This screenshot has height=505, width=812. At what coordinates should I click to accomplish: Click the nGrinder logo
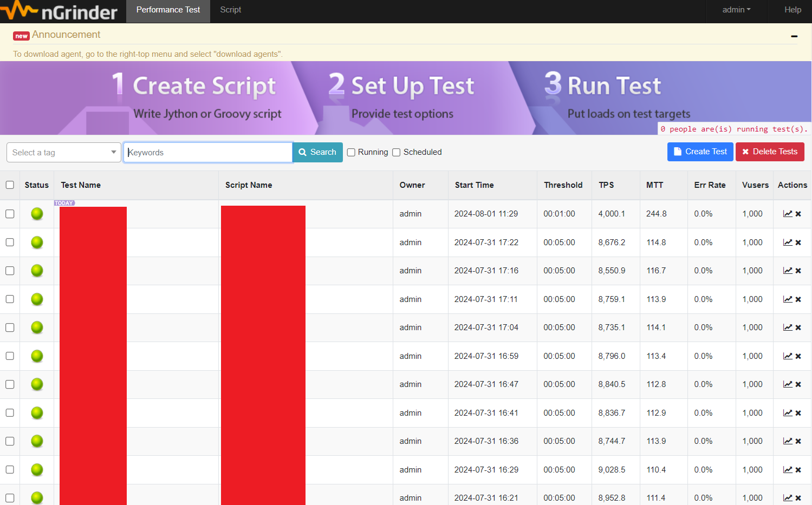[59, 11]
